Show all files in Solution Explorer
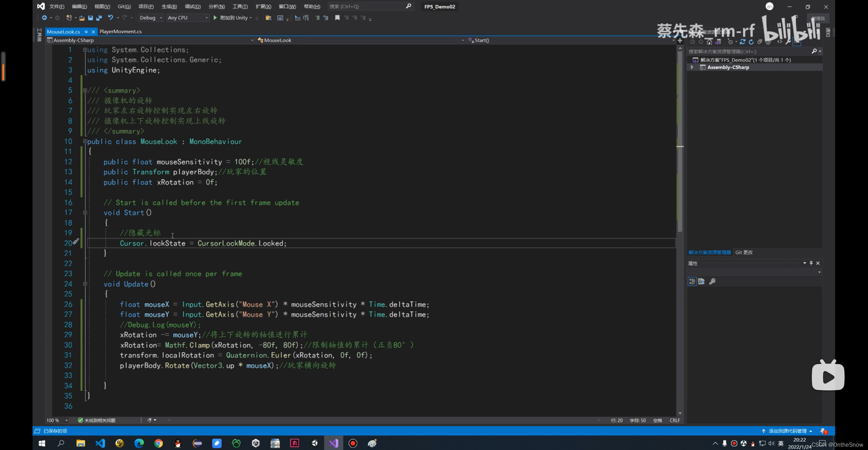 760,42
